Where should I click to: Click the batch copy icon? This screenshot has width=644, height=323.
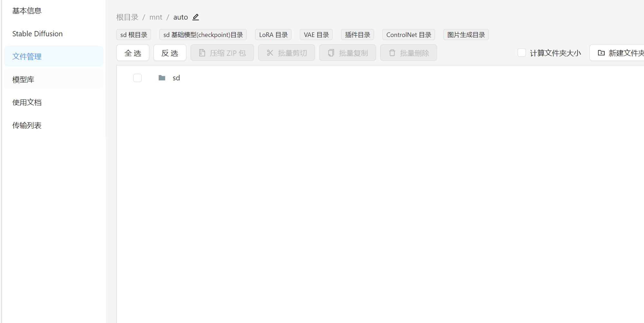pos(331,53)
